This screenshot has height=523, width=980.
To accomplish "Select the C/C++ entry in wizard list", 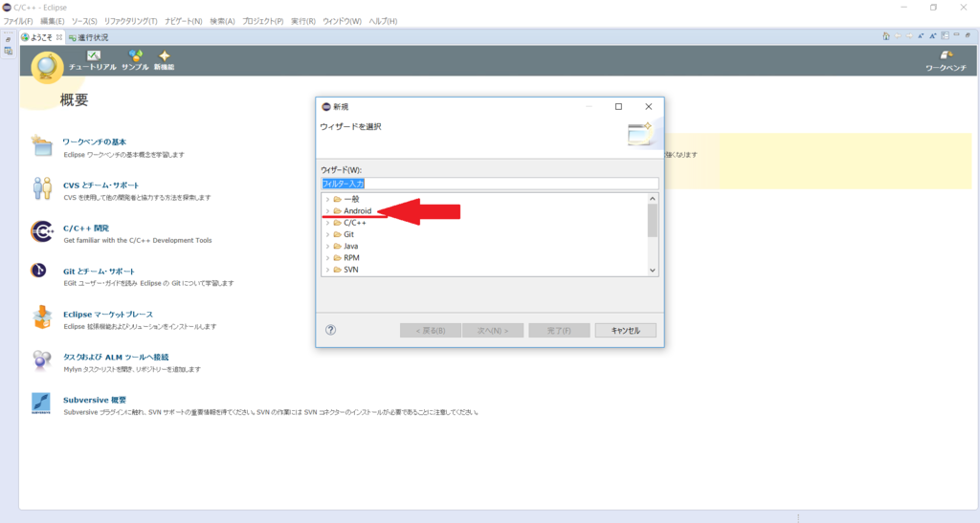I will click(x=354, y=223).
